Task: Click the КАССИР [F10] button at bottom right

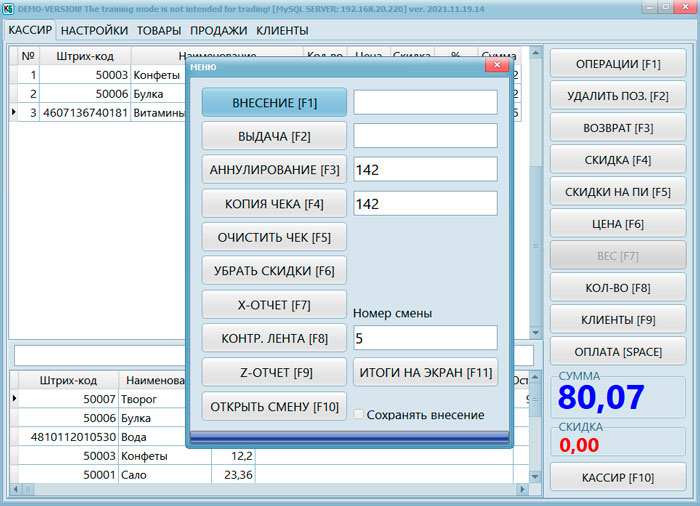Action: [x=618, y=477]
